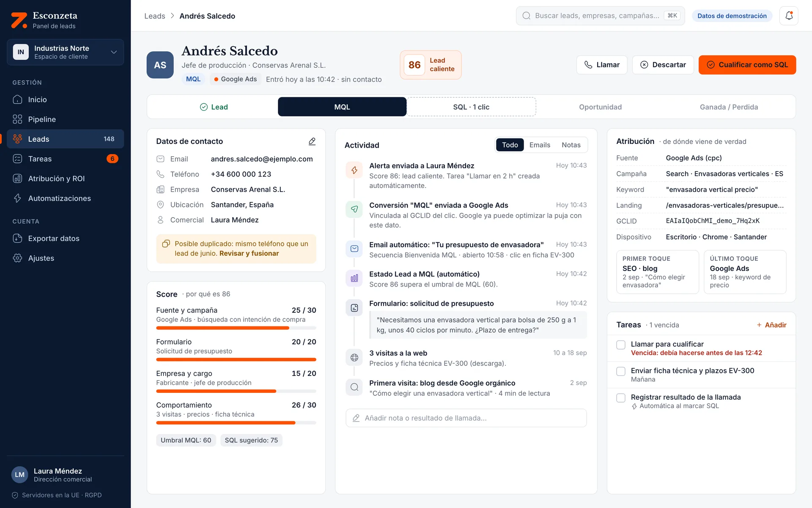Click the Añadir nota o resultado field
Viewport: 812px width, 508px height.
pos(466,418)
